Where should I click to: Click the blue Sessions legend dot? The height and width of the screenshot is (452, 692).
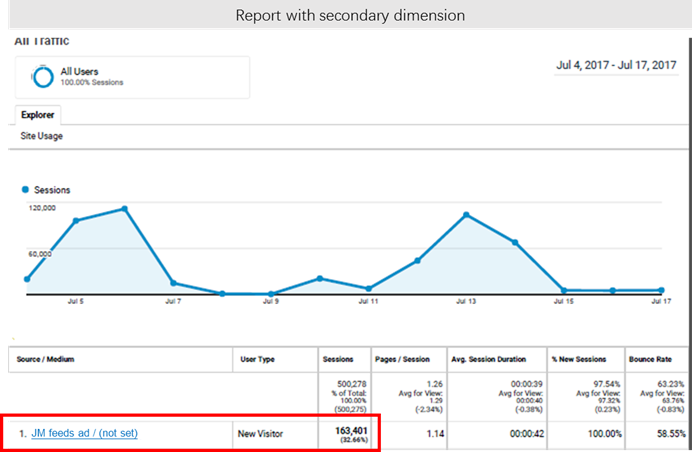[26, 189]
